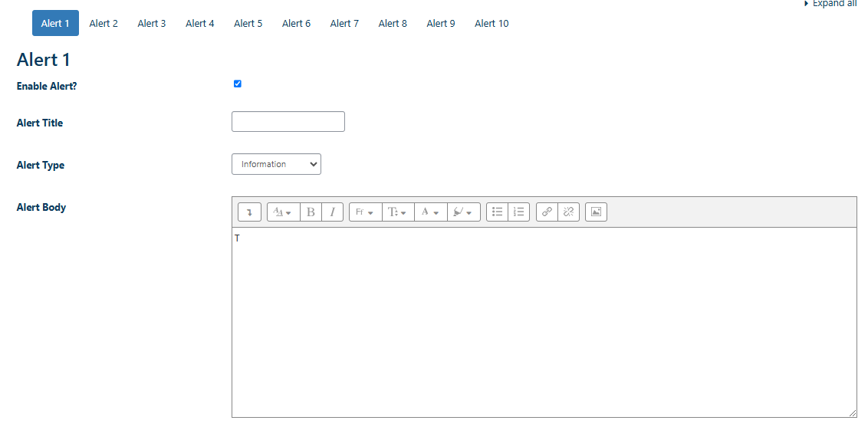This screenshot has width=868, height=427.
Task: Open the font size dropdown
Action: pos(398,212)
